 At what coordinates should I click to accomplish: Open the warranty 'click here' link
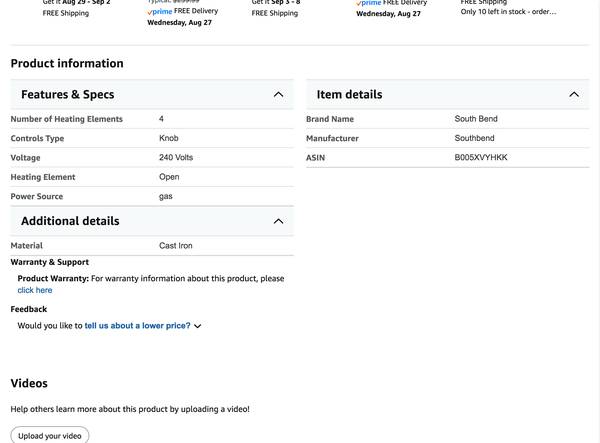pyautogui.click(x=35, y=291)
